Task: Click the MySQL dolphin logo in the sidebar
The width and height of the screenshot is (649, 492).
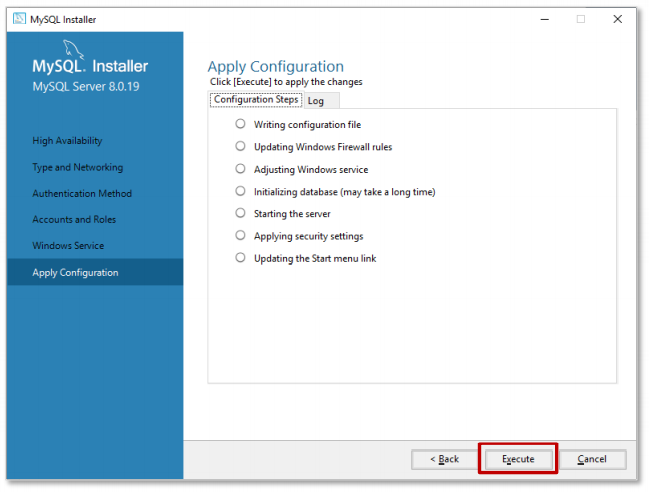Action: pos(73,50)
